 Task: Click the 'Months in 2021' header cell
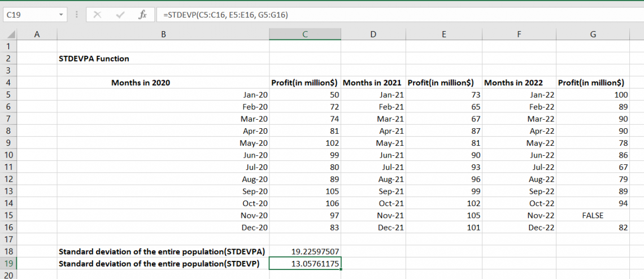point(372,82)
